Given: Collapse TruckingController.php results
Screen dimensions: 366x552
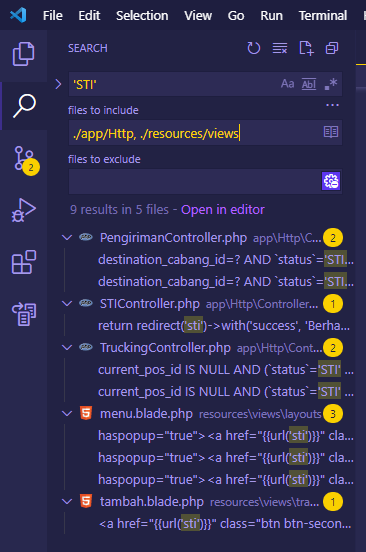Looking at the screenshot, I should pyautogui.click(x=67, y=347).
